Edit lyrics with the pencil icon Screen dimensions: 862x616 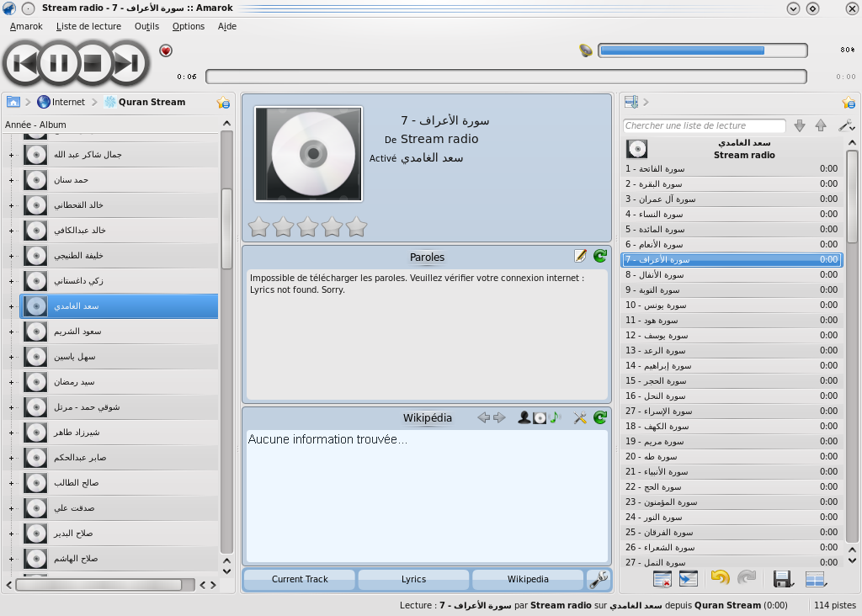(x=580, y=256)
